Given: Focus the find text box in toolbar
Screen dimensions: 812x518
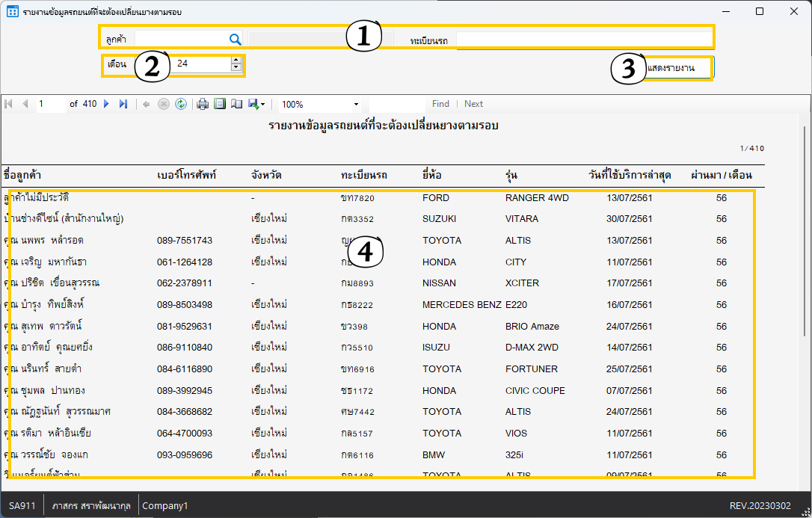Looking at the screenshot, I should 397,104.
